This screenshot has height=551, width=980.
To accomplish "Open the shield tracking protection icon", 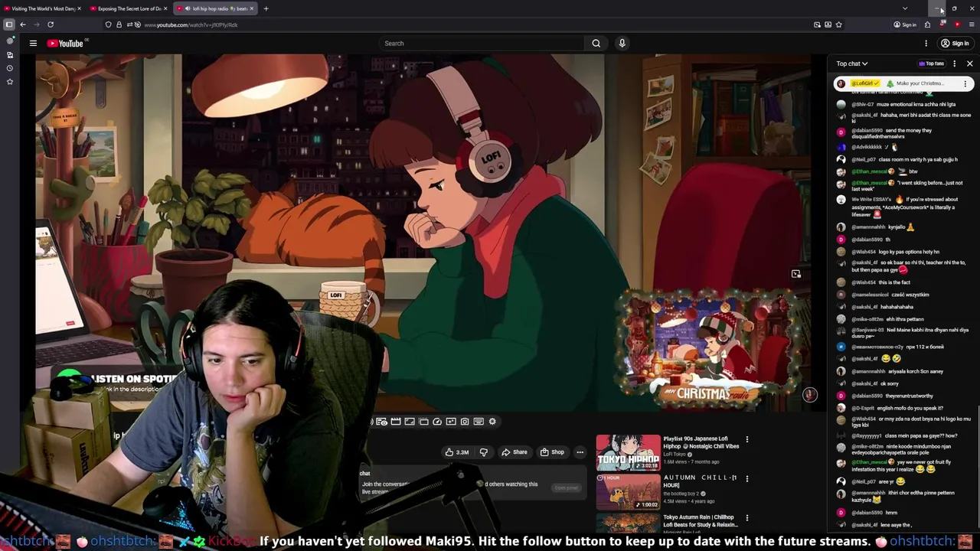I will point(108,24).
